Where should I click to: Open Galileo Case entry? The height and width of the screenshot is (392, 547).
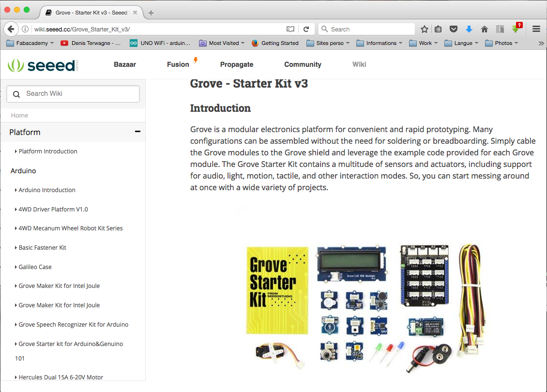coord(35,267)
